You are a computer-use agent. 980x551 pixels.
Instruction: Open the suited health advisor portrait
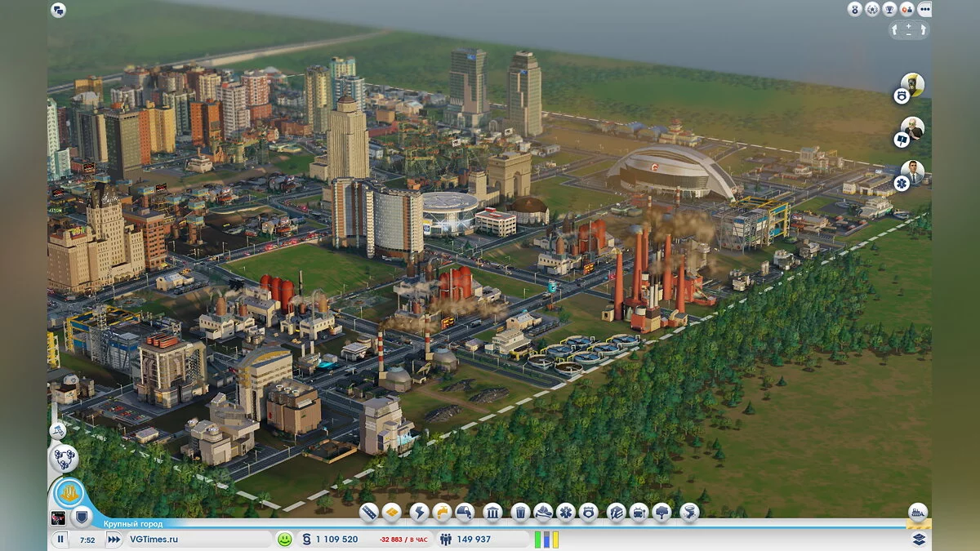[912, 172]
